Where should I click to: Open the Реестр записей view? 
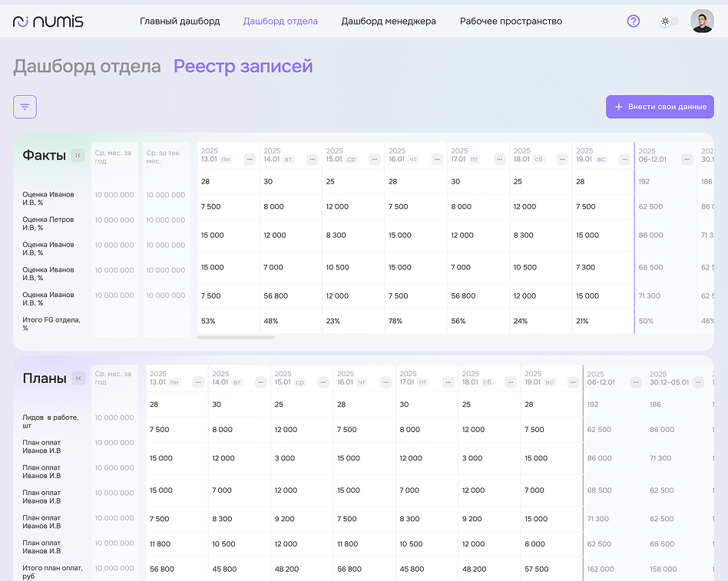pos(243,67)
